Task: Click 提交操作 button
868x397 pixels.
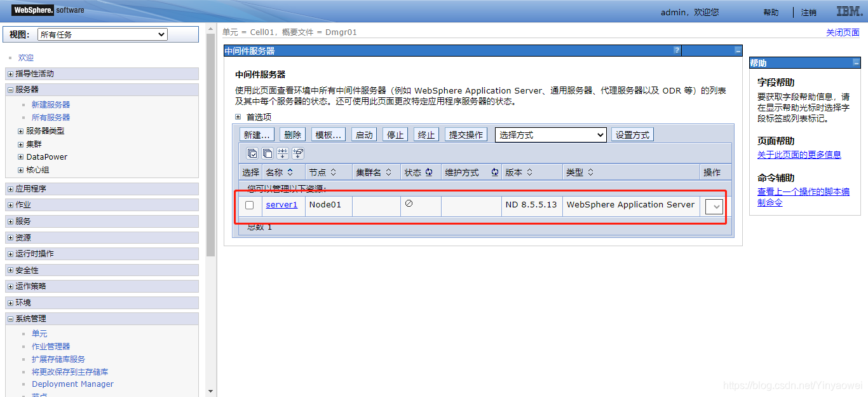Action: point(466,135)
